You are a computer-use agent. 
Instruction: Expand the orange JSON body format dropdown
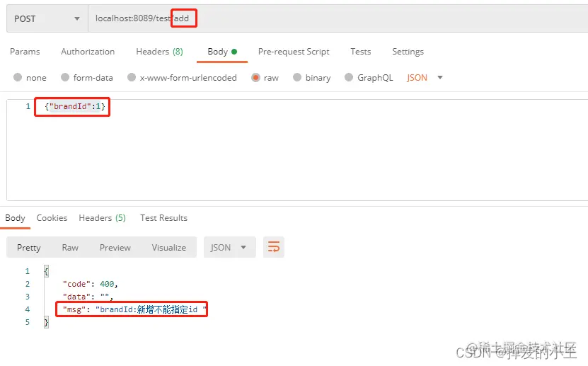[x=425, y=78]
